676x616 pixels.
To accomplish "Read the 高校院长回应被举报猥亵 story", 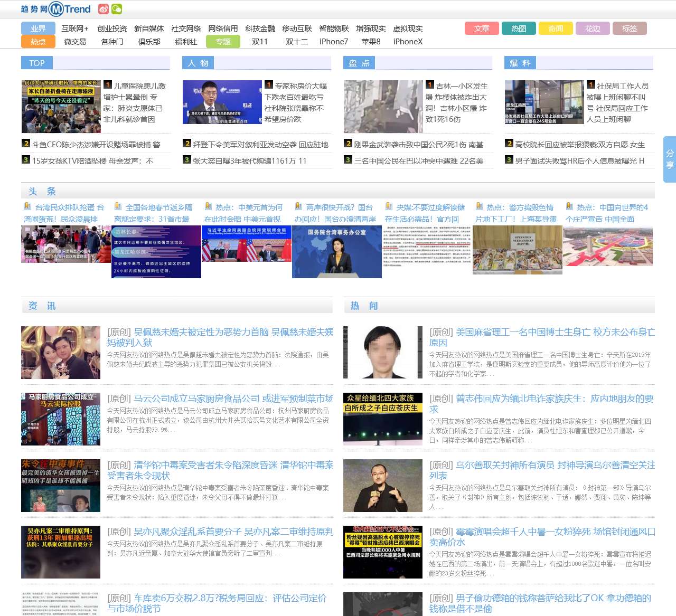I will pos(580,145).
